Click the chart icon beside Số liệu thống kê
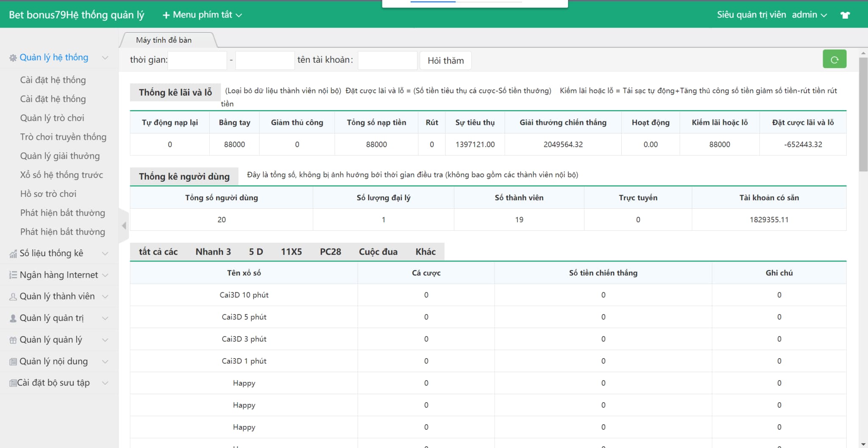 coord(13,254)
